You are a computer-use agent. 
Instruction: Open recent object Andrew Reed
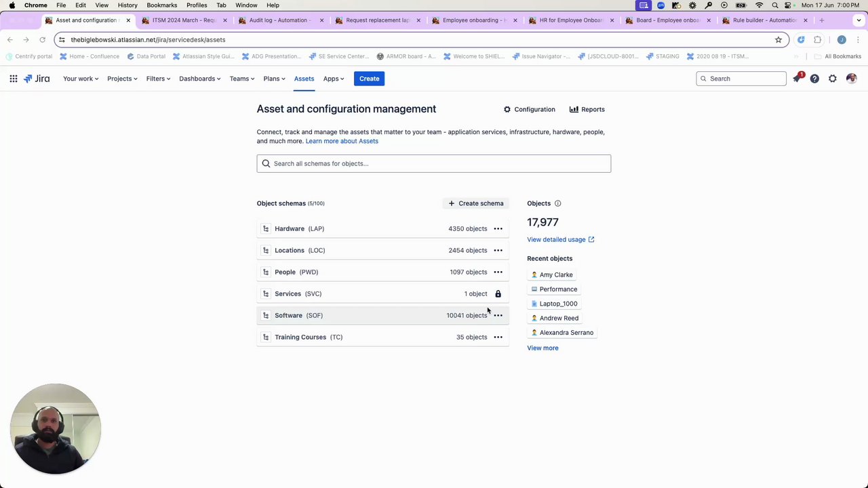point(555,318)
